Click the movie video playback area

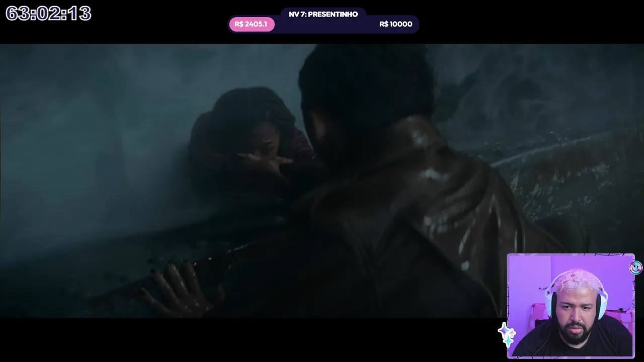tap(322, 181)
